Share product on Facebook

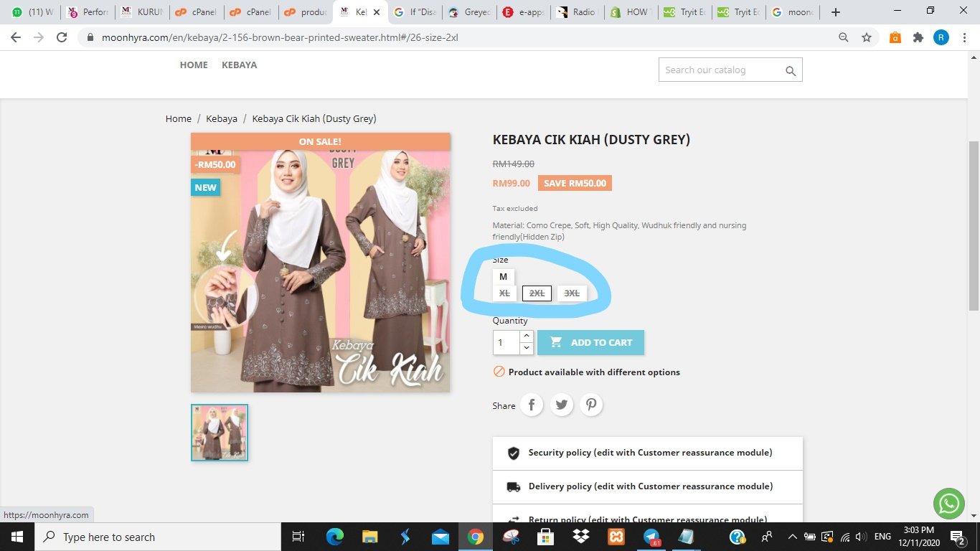532,405
